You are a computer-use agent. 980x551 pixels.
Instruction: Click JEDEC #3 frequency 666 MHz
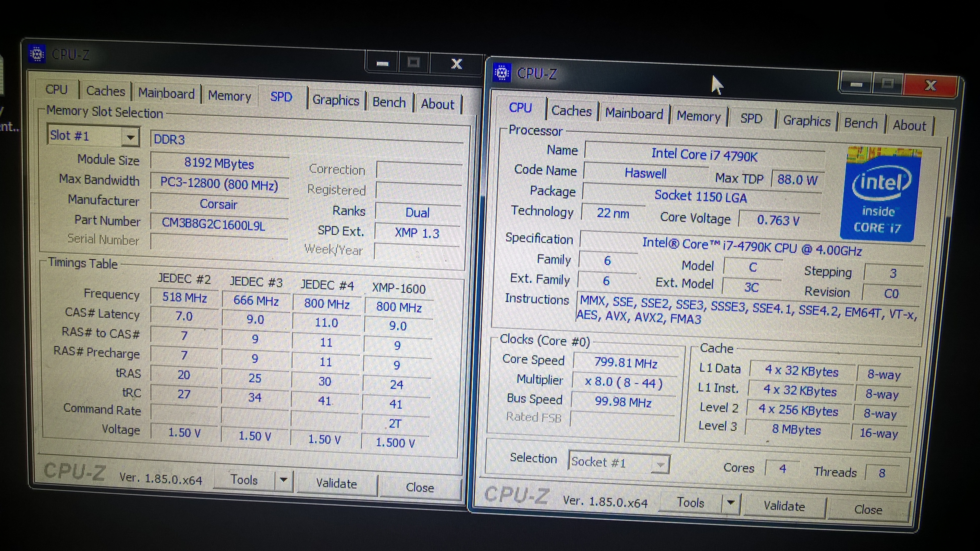click(256, 300)
